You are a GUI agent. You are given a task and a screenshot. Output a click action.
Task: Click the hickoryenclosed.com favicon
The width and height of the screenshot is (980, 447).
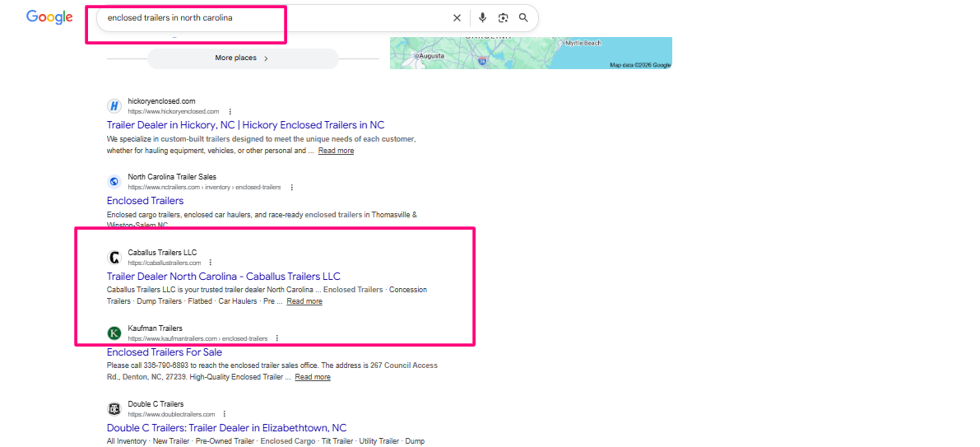point(114,105)
